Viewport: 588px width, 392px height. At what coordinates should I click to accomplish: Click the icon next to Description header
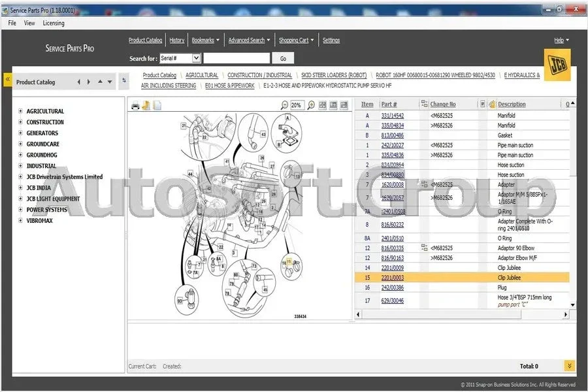(493, 105)
